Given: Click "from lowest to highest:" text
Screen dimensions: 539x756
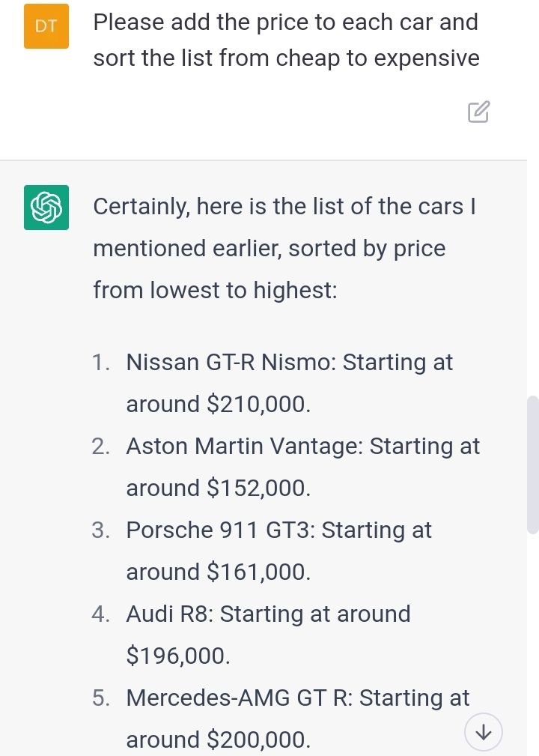Looking at the screenshot, I should 215,290.
